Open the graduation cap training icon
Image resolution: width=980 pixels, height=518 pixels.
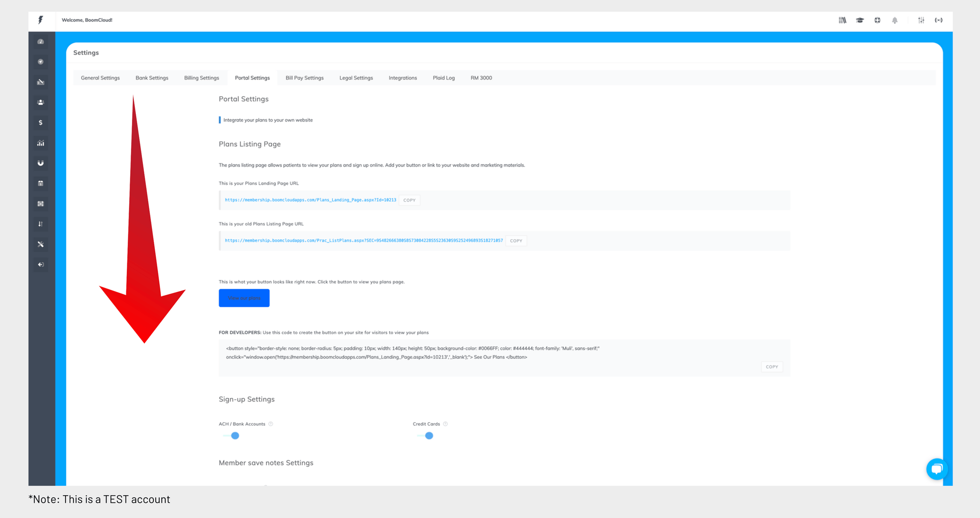[859, 20]
